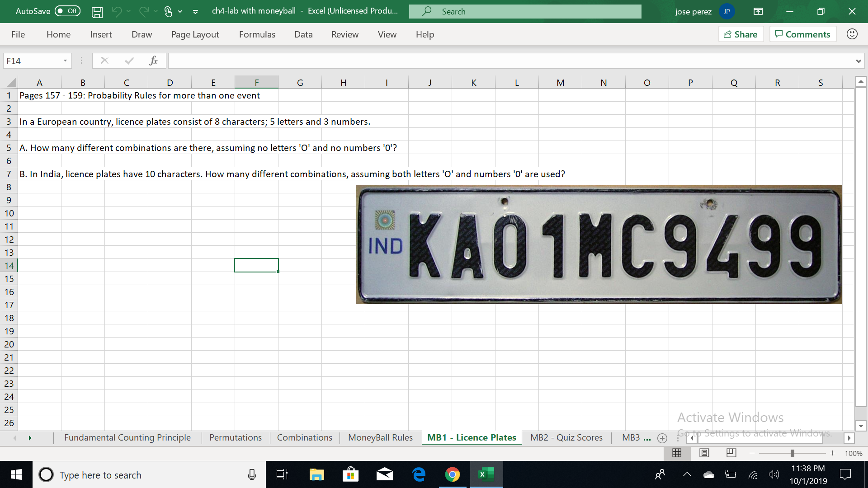Toggle the AutoSave switch

point(67,11)
